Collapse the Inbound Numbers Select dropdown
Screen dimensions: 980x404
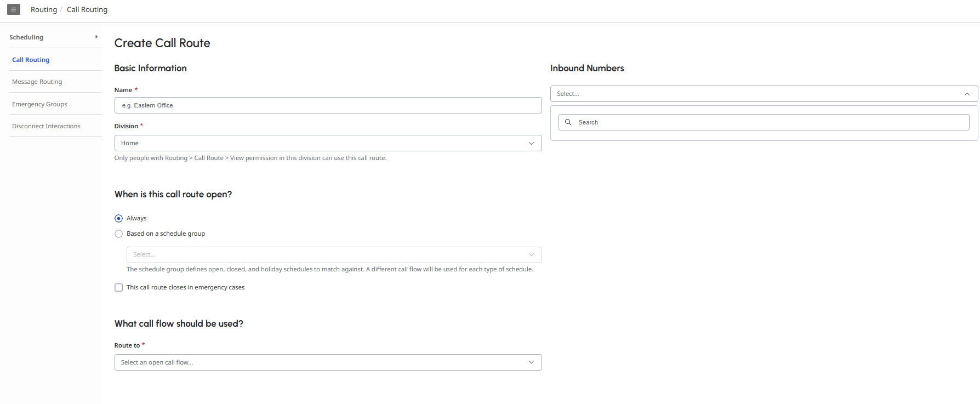(x=764, y=94)
